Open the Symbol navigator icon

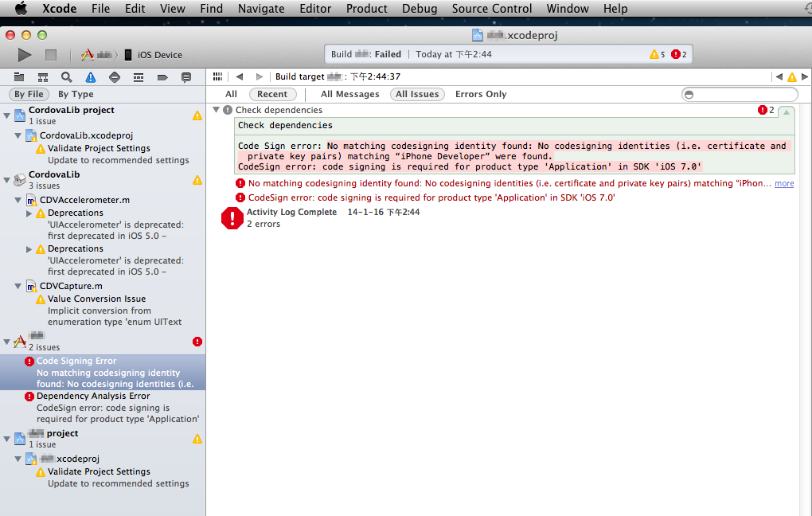tap(43, 77)
